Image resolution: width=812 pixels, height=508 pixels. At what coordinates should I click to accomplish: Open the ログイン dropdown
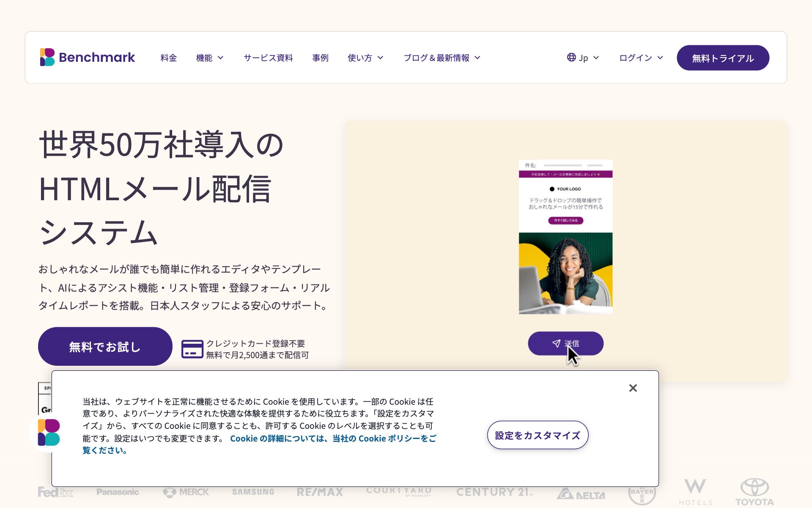pos(641,58)
